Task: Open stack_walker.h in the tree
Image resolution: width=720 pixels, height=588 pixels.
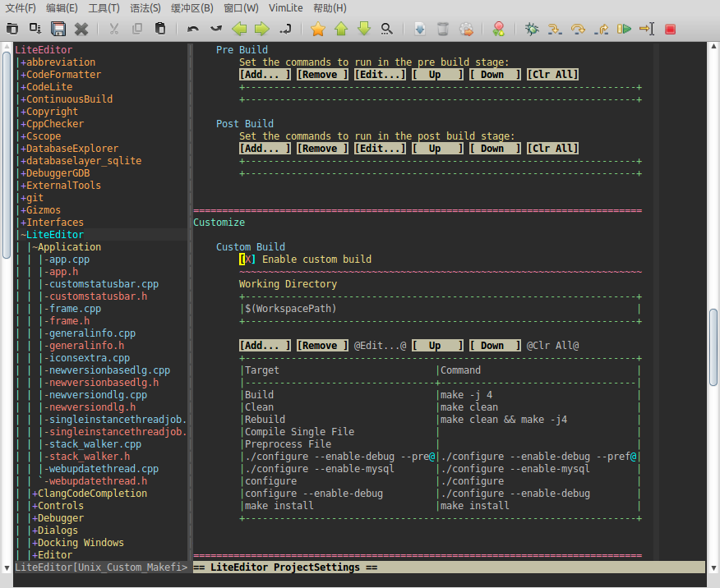Action: (89, 457)
